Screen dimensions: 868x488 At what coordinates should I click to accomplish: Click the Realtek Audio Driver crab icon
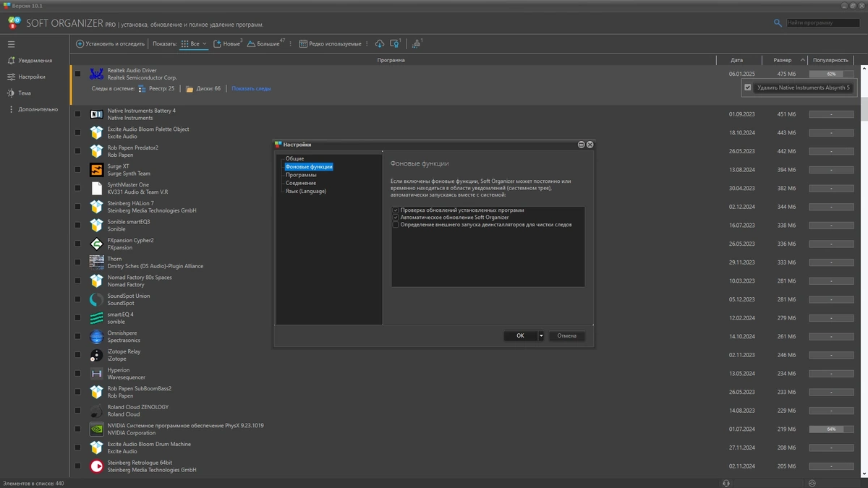coord(96,74)
